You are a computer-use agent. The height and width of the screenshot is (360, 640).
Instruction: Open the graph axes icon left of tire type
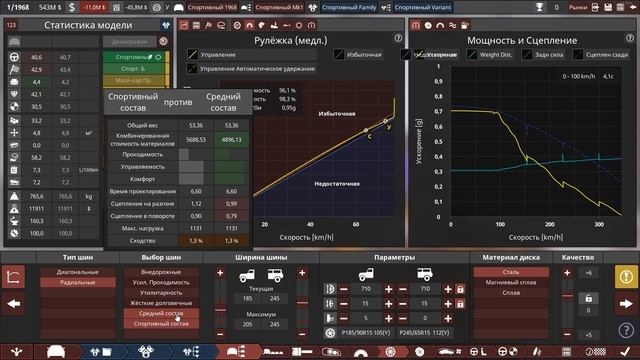click(14, 277)
